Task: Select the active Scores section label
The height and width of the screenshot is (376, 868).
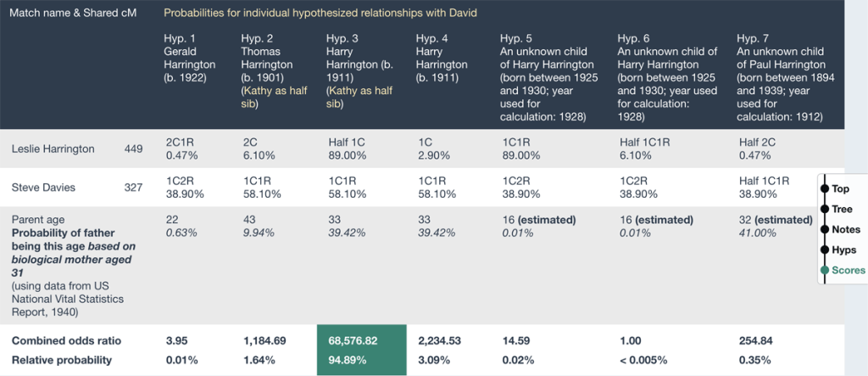Action: coord(849,270)
